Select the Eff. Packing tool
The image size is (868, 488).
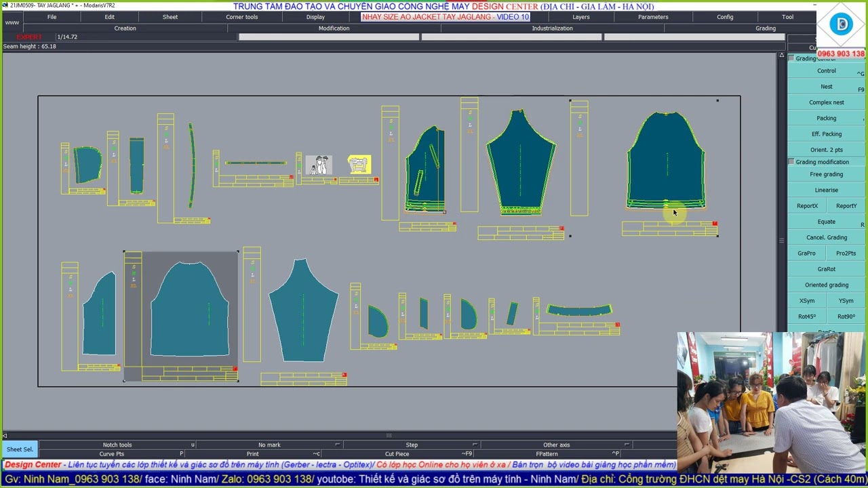[826, 134]
